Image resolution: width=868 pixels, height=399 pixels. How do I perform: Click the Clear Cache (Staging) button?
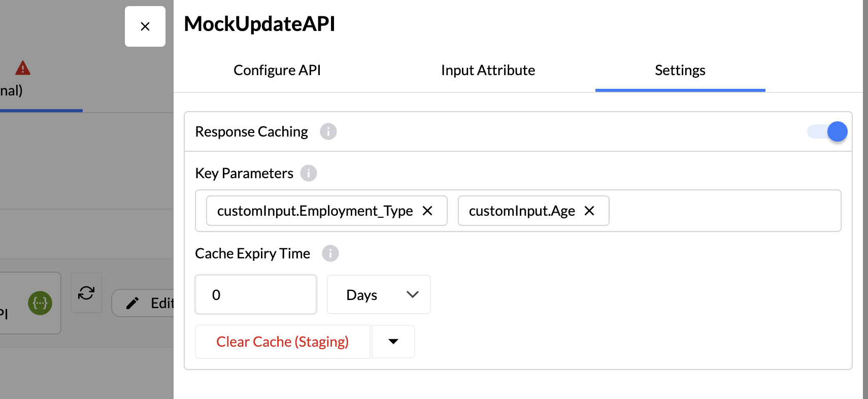coord(282,342)
